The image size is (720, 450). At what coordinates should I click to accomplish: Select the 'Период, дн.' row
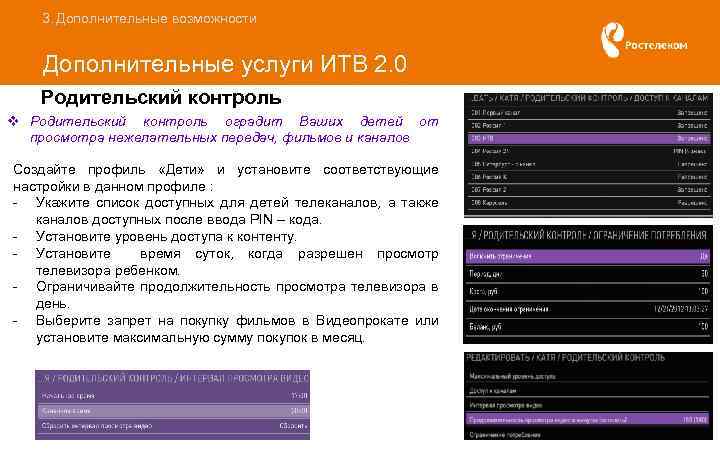pyautogui.click(x=588, y=274)
